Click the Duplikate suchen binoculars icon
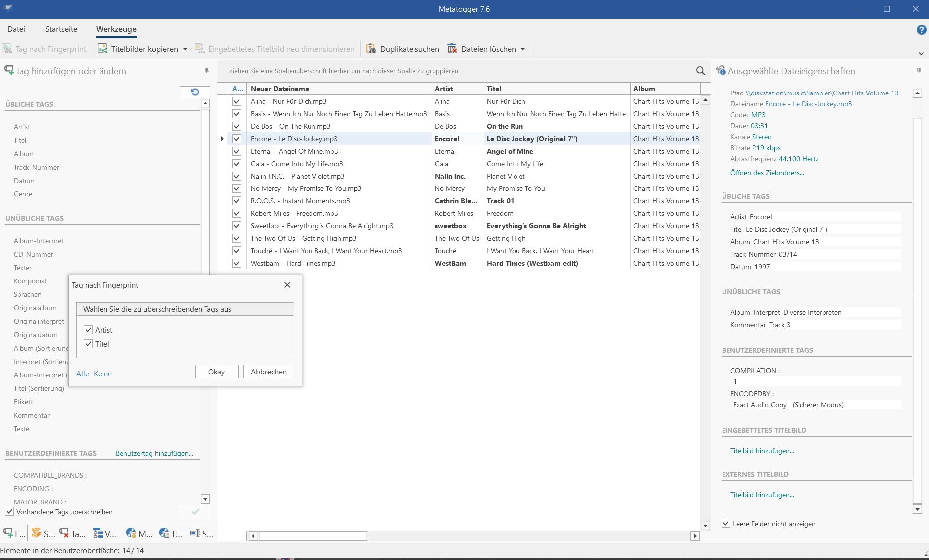The width and height of the screenshot is (929, 560). (x=371, y=49)
